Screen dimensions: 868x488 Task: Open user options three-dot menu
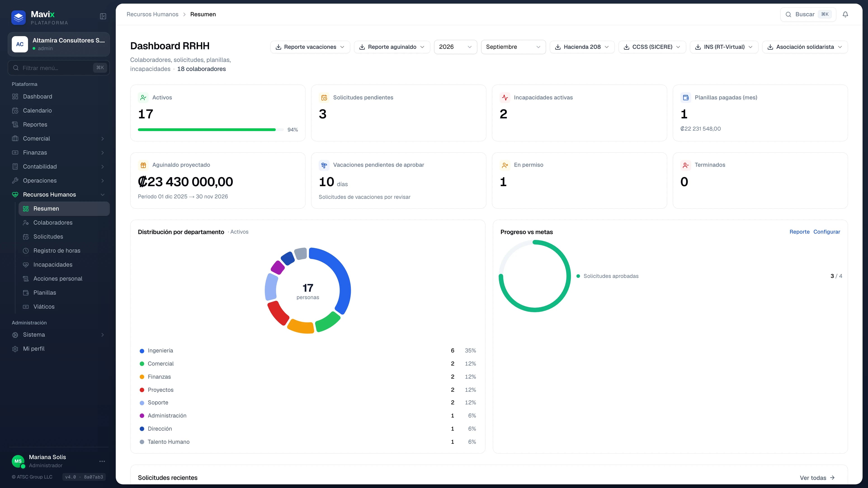tap(102, 461)
